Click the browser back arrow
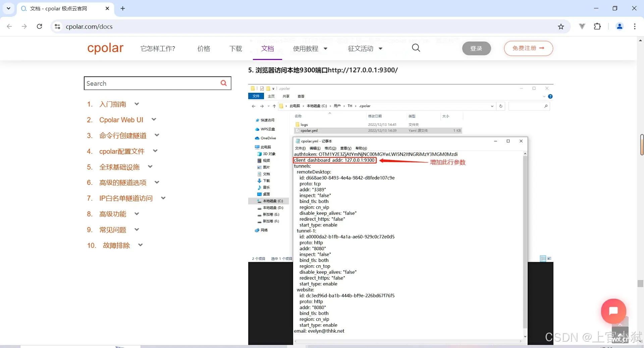 click(9, 26)
